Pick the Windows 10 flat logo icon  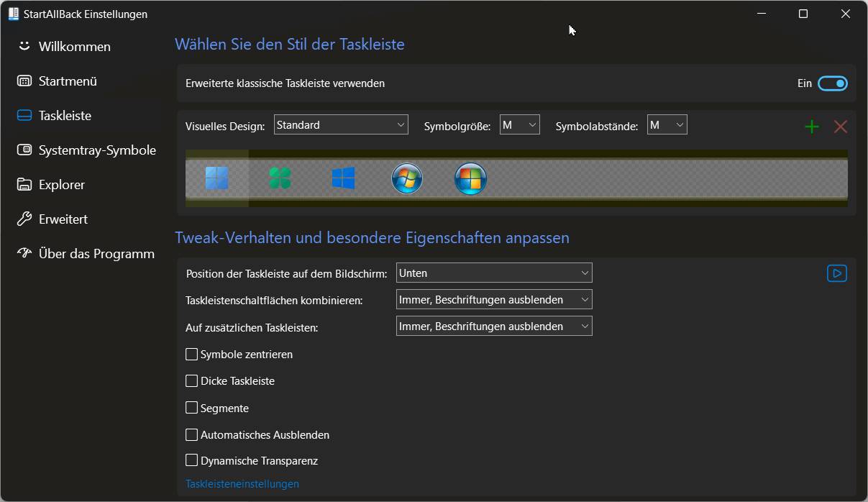click(343, 178)
